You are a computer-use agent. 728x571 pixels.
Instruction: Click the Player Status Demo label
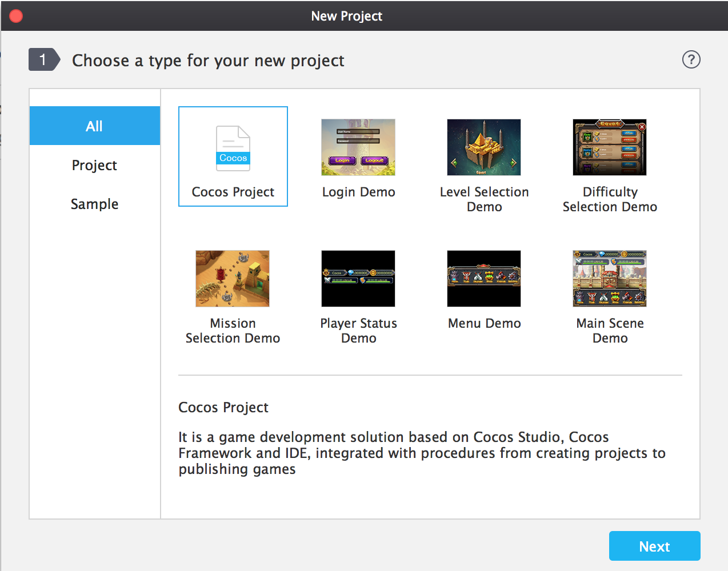pos(358,331)
